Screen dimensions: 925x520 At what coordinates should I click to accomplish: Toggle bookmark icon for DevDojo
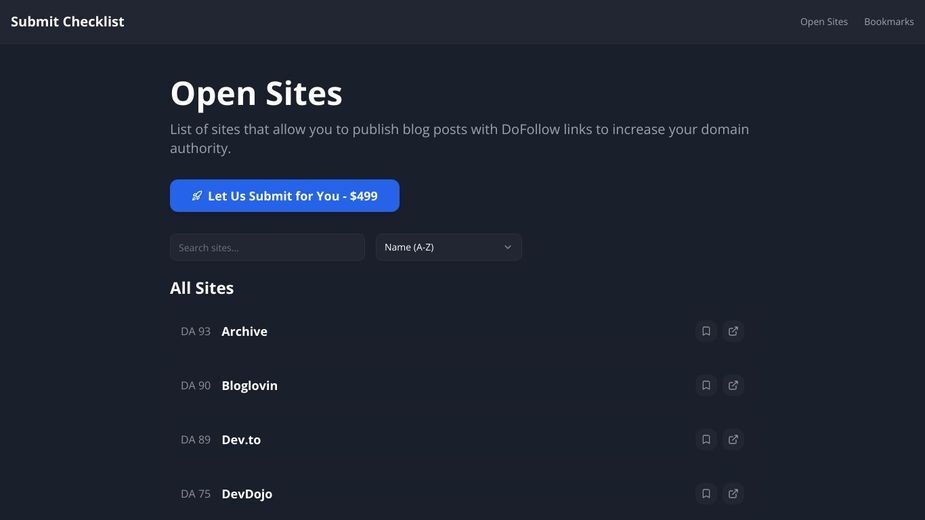pyautogui.click(x=706, y=494)
